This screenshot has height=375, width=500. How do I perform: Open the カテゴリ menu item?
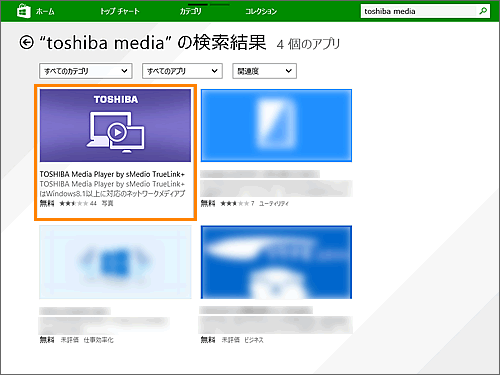191,11
